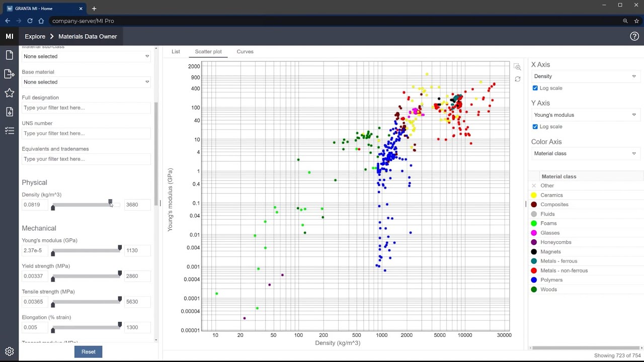This screenshot has width=644, height=362.
Task: Open the download report sidebar icon
Action: 9,112
